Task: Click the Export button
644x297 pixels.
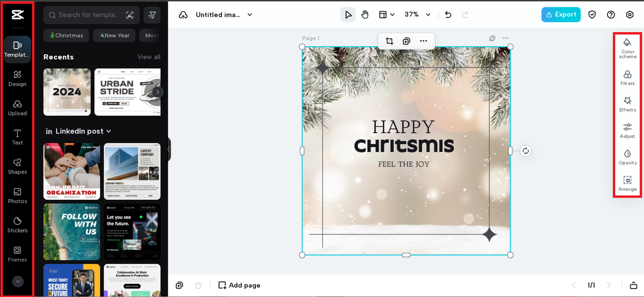Action: pyautogui.click(x=561, y=15)
